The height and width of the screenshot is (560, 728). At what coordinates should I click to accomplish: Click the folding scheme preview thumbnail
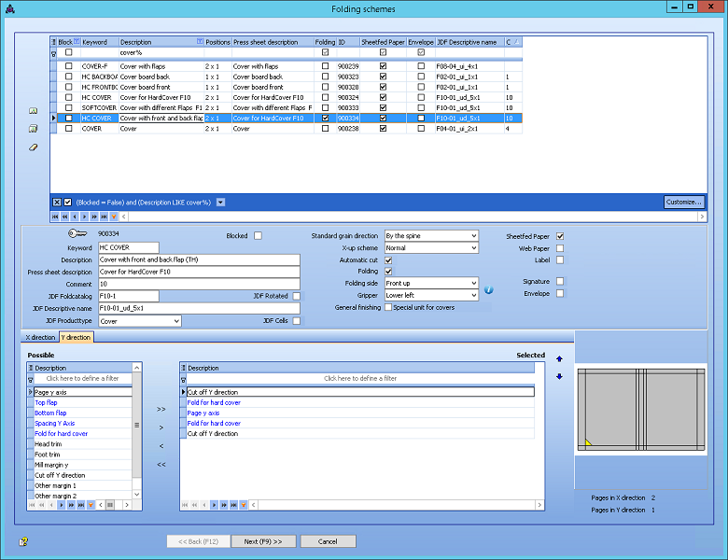pos(641,409)
